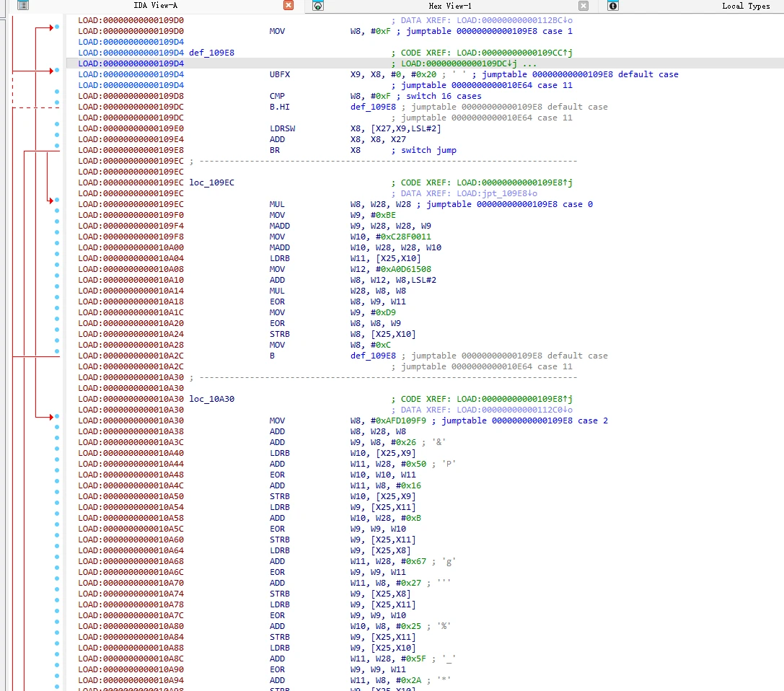Click the LDRSW mnemonic

coord(283,128)
